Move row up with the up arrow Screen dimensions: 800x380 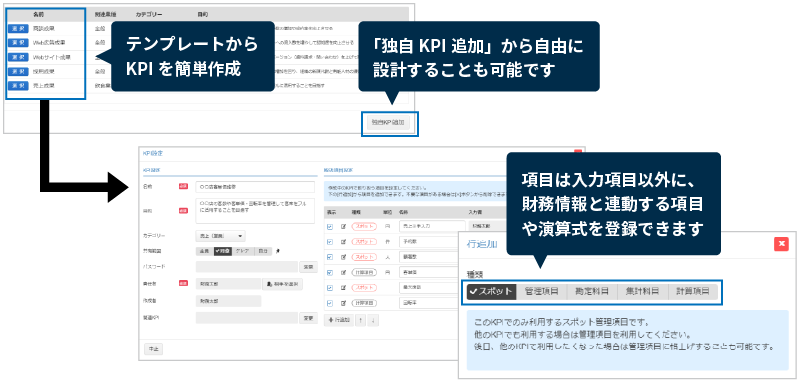pyautogui.click(x=361, y=320)
